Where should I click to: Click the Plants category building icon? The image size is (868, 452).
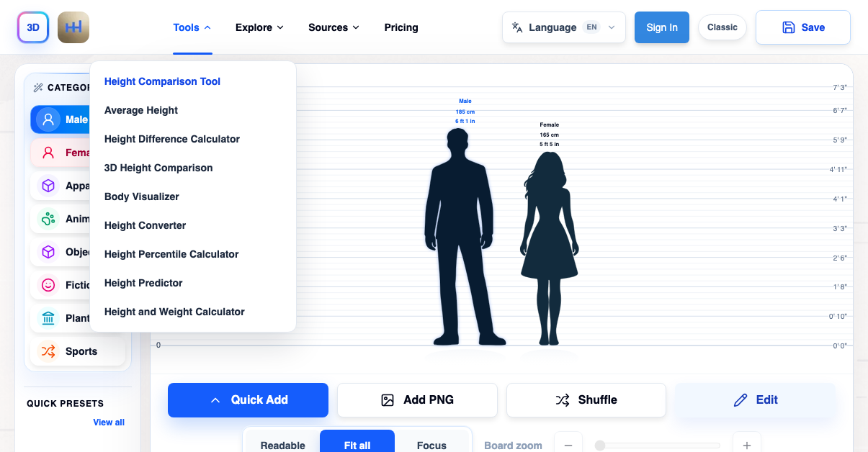pyautogui.click(x=48, y=318)
